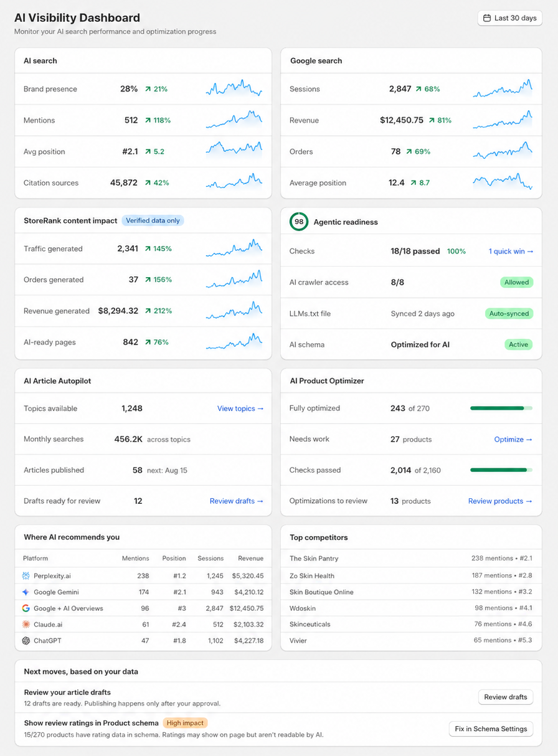
Task: Click the Google logo icon for AI Overviews
Action: (x=26, y=608)
